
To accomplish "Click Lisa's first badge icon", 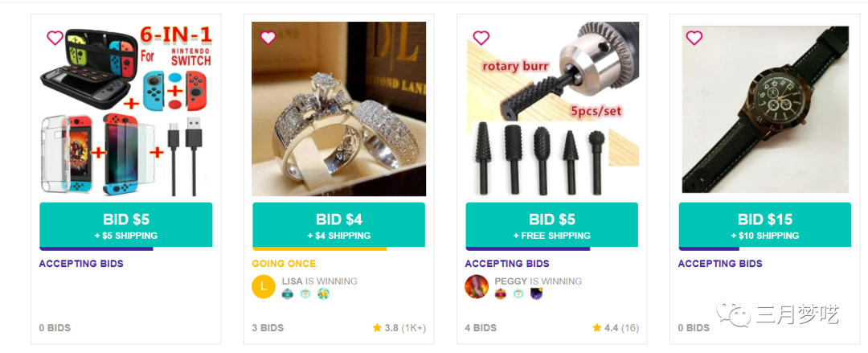I will (x=288, y=294).
